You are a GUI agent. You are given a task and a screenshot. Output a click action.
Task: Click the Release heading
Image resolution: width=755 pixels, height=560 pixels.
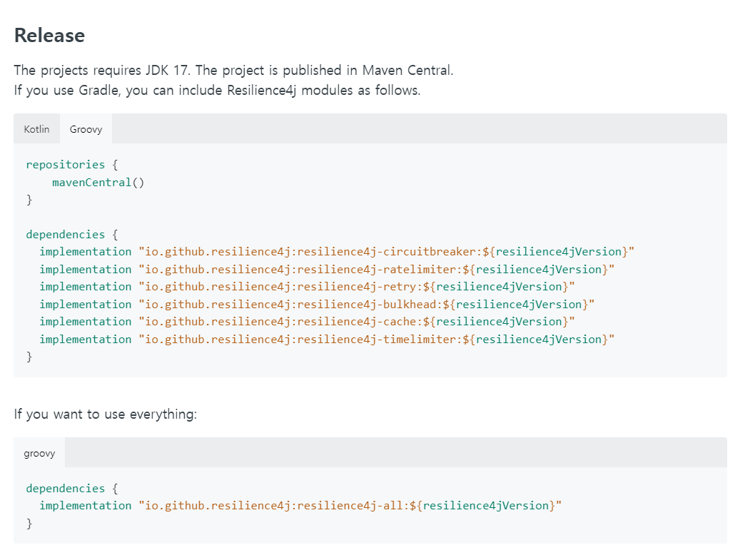[49, 36]
